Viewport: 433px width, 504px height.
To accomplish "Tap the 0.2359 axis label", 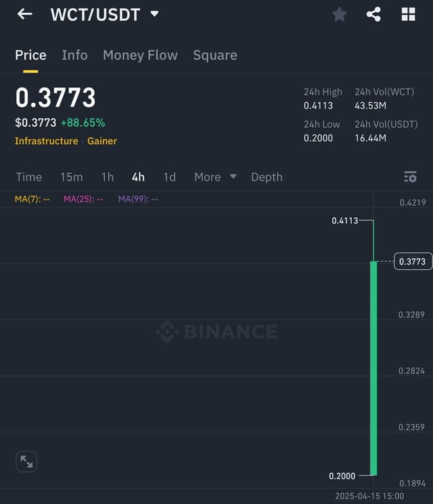I will coord(411,427).
